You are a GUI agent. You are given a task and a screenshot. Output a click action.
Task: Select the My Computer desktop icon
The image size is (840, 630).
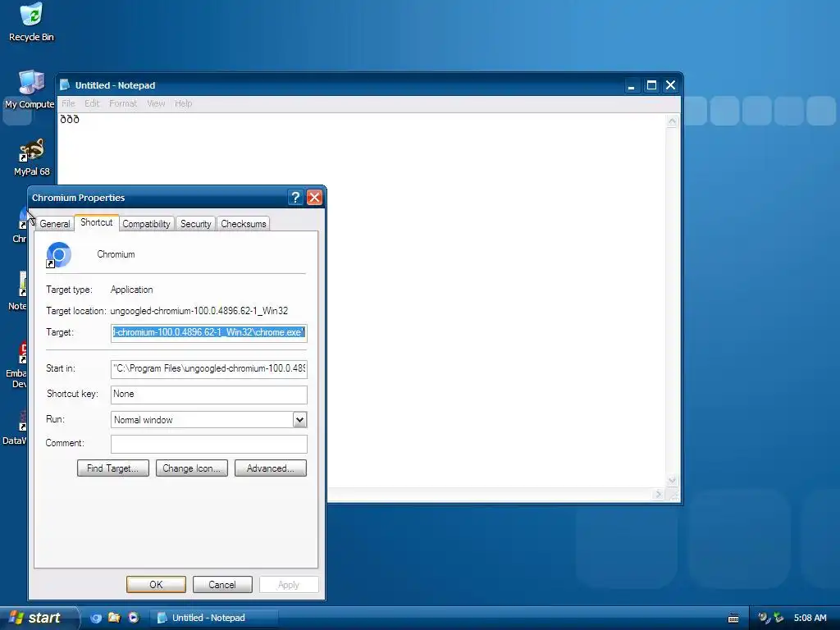(x=30, y=89)
